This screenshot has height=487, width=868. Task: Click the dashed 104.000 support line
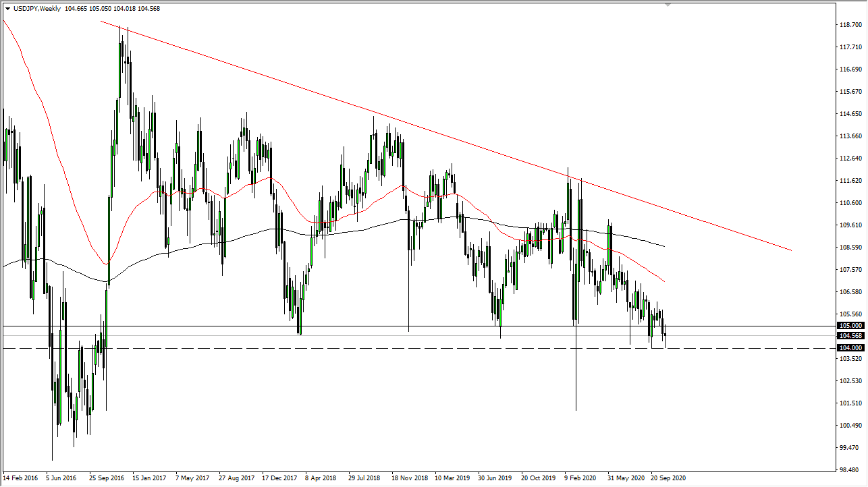click(270, 348)
